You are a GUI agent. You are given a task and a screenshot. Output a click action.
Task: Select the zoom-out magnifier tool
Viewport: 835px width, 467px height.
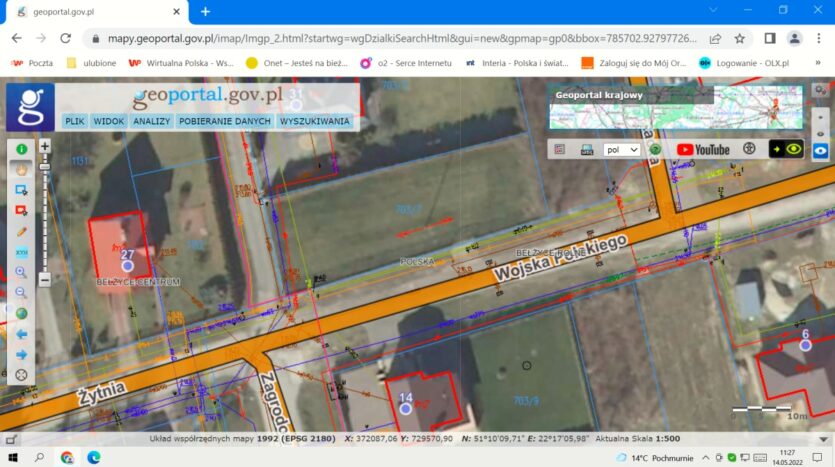coord(21,292)
